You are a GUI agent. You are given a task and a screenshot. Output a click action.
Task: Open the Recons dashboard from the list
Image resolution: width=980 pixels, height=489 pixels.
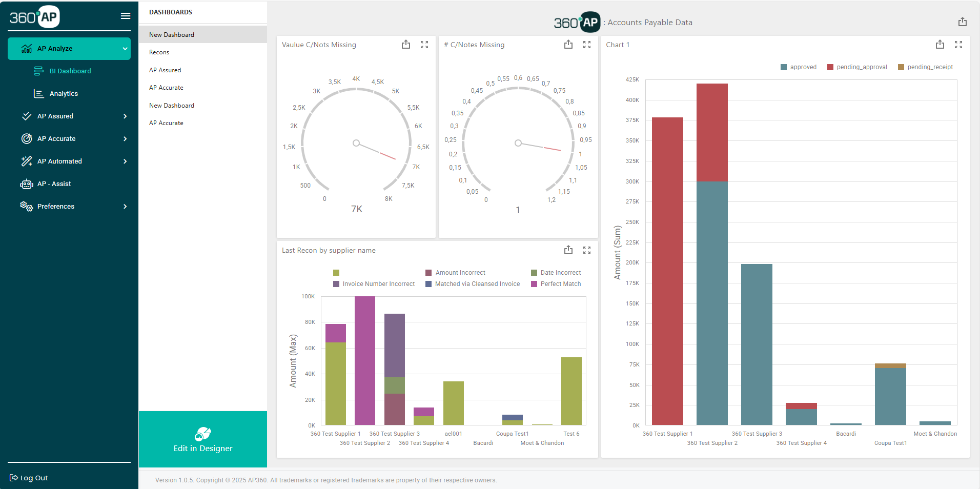[x=159, y=52]
